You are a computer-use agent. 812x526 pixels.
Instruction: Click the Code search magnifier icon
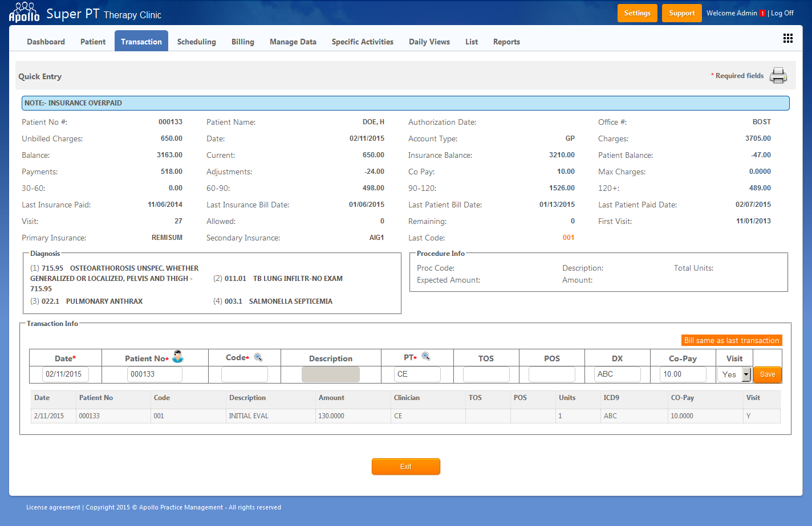(258, 357)
